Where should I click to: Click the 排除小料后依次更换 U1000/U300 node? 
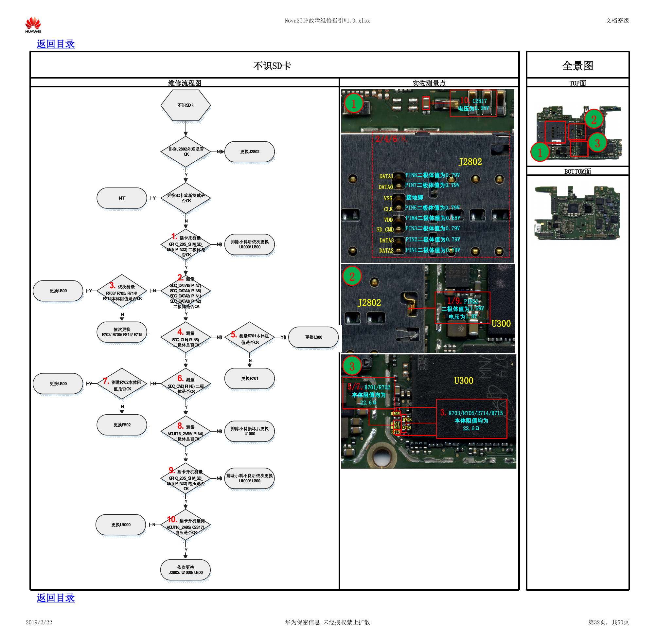[250, 244]
